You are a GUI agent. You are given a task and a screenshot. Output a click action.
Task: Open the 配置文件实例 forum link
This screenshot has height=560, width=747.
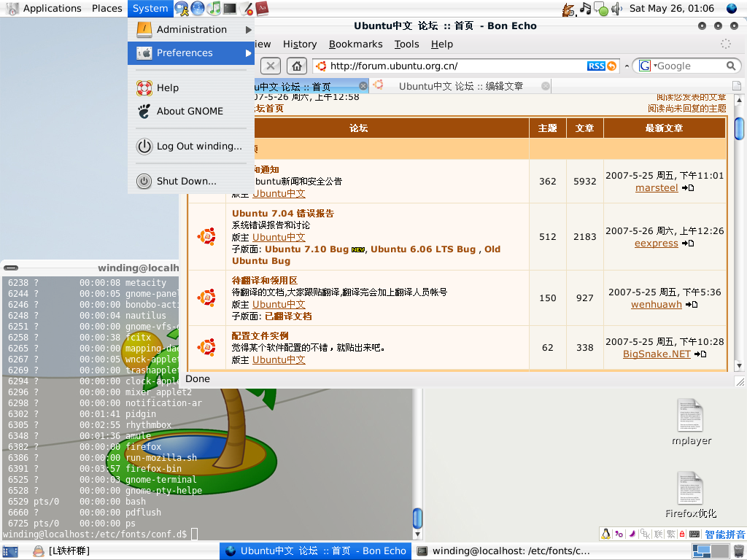(260, 335)
